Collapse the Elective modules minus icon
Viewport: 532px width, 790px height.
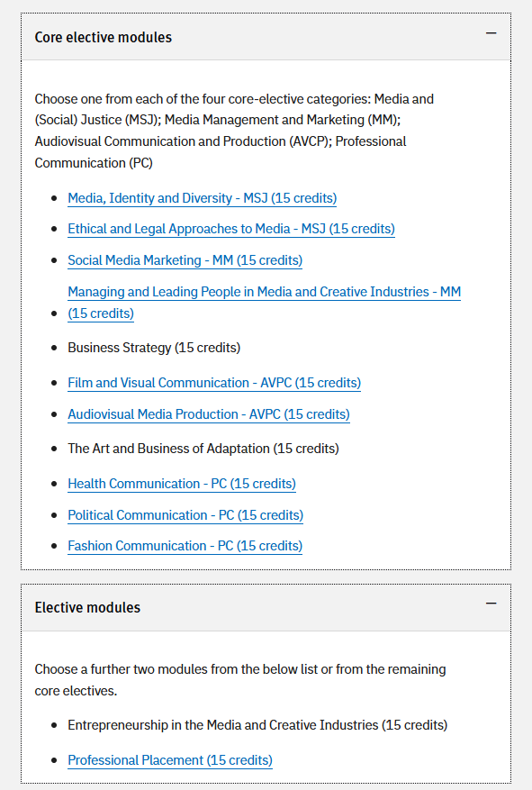491,604
